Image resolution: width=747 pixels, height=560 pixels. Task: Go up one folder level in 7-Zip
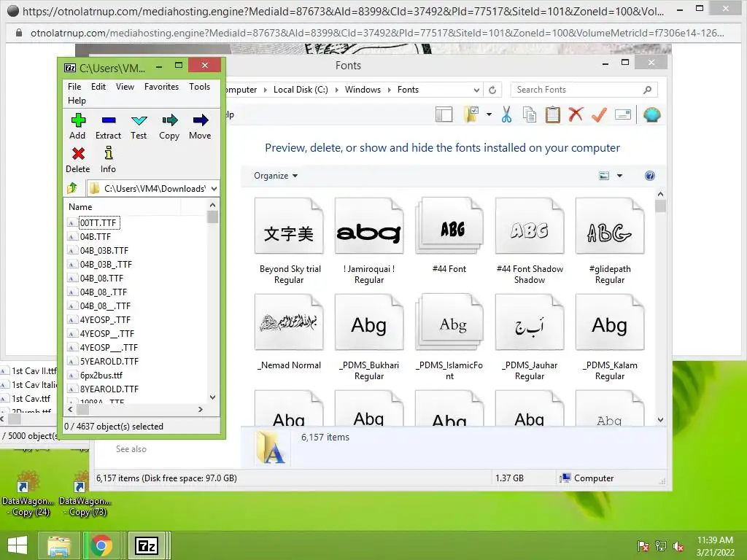click(x=72, y=188)
